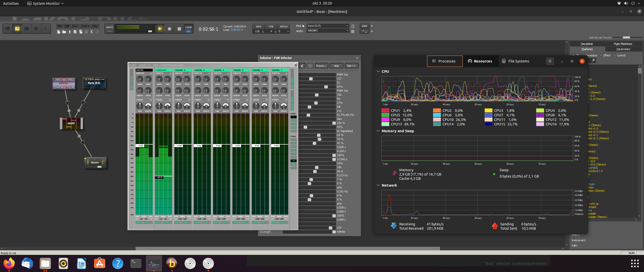Viewport: 644px width, 272px height.
Task: Toggle the small checkbox next to KBD
Action: pyautogui.click(x=372, y=26)
